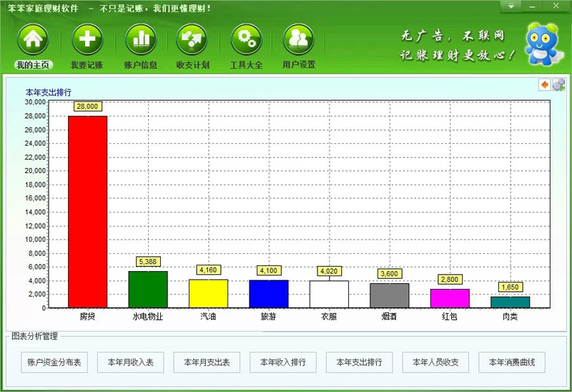Click the 水电物业 axis label
Viewport: 572px width, 392px height.
148,316
